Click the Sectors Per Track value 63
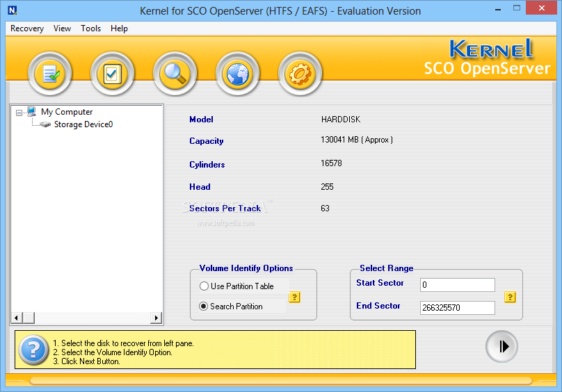562x392 pixels. pos(325,209)
